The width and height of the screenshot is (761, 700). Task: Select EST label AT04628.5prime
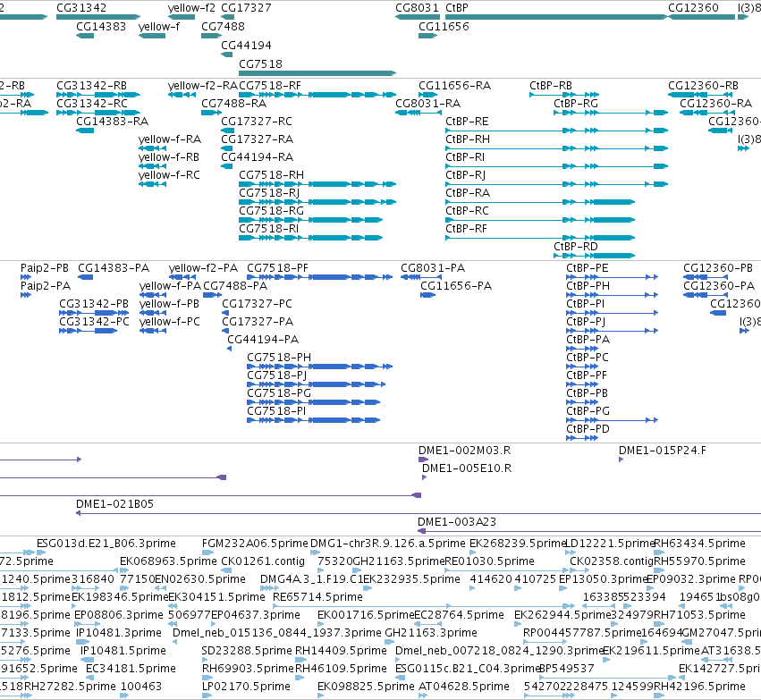pyautogui.click(x=464, y=687)
